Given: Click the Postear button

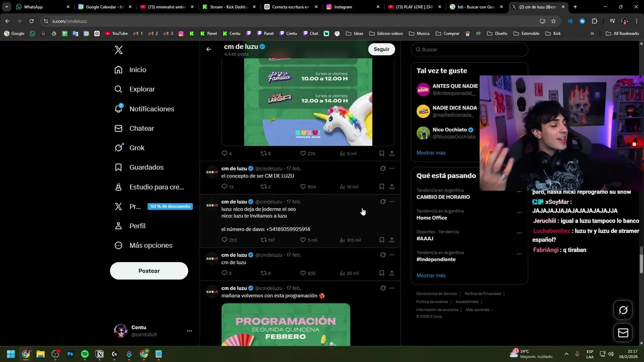Looking at the screenshot, I should pos(149,271).
